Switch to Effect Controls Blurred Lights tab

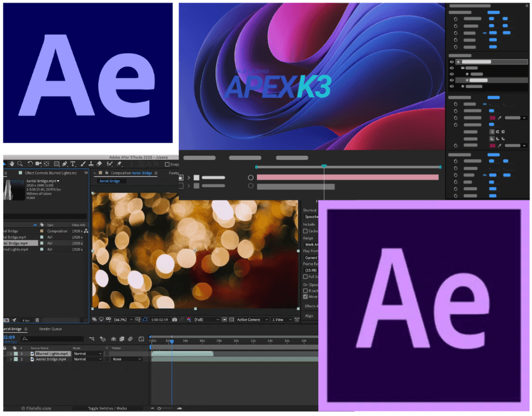tap(50, 173)
